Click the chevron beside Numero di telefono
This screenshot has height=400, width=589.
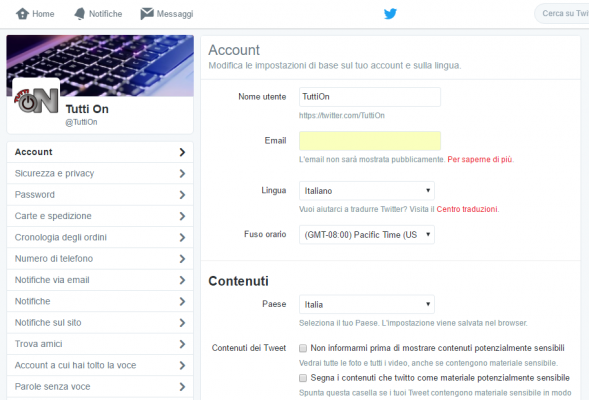pyautogui.click(x=182, y=259)
